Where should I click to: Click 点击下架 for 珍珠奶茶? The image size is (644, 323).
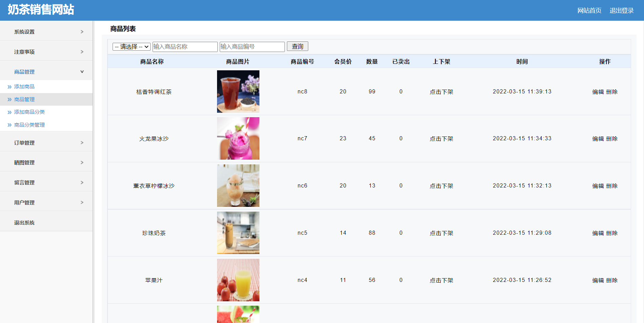(442, 233)
